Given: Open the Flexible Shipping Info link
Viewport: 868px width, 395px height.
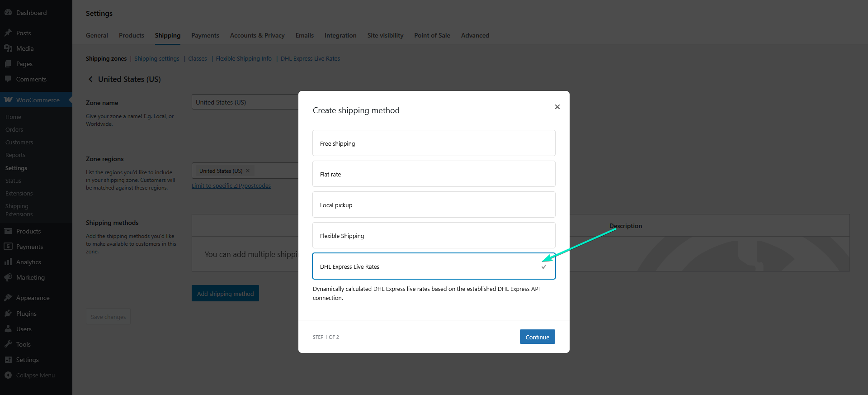Looking at the screenshot, I should point(244,59).
